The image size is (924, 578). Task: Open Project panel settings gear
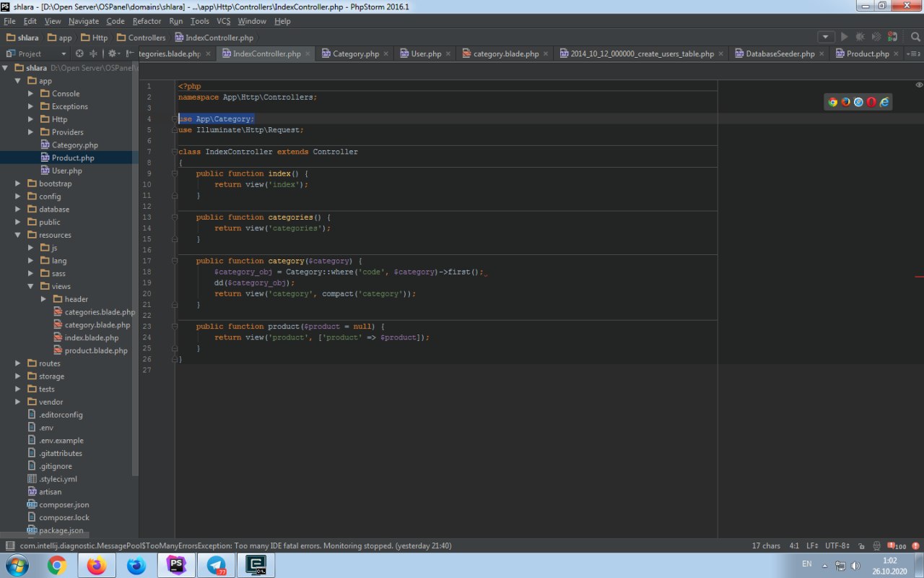click(113, 53)
